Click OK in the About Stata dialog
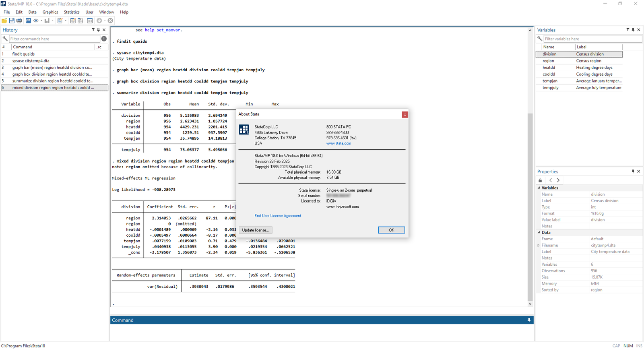 pyautogui.click(x=391, y=230)
